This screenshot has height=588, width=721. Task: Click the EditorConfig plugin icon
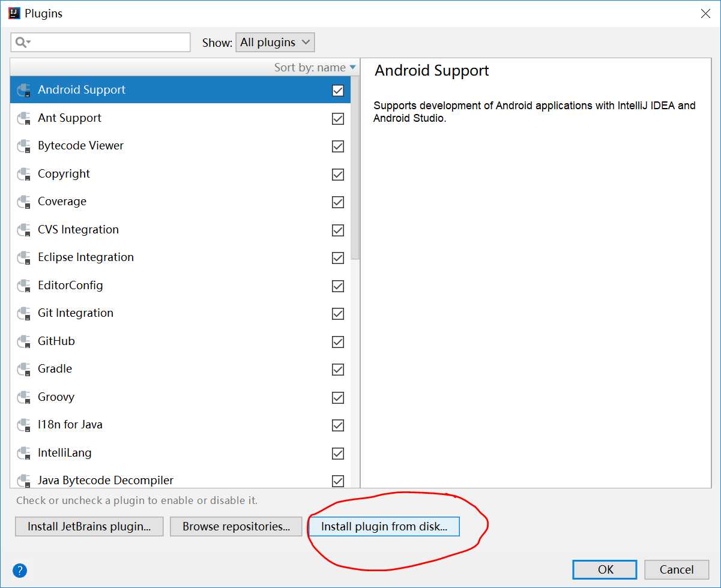click(24, 286)
